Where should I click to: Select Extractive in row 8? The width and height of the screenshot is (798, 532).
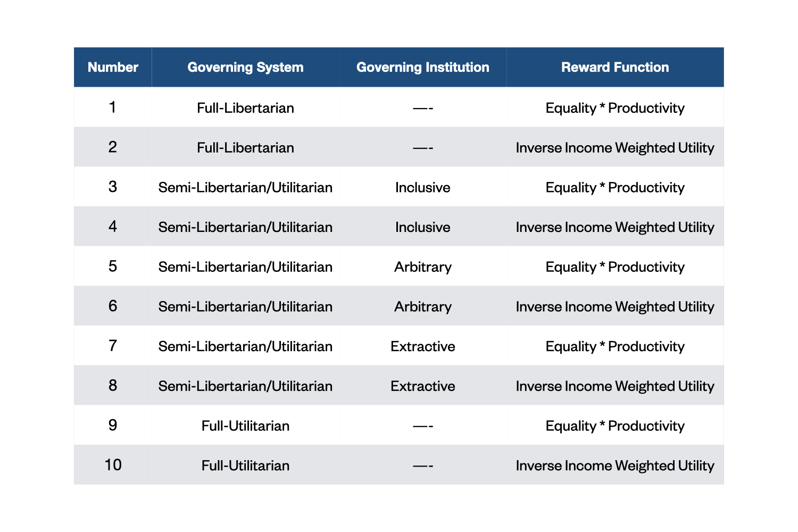tap(422, 386)
